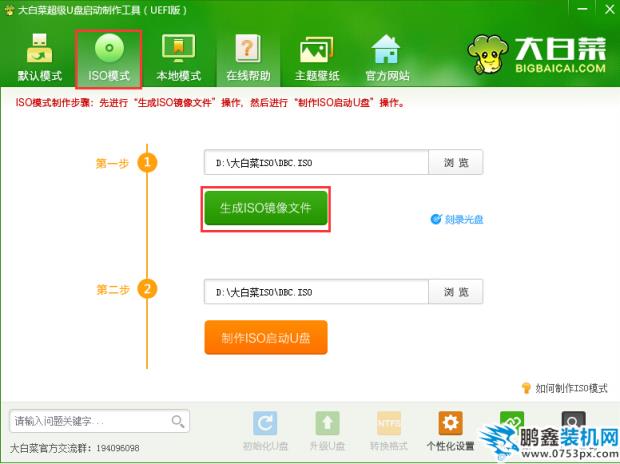Viewport: 620px width, 464px height.
Task: Click 制作ISO启动U盘 orange button
Action: tap(266, 337)
